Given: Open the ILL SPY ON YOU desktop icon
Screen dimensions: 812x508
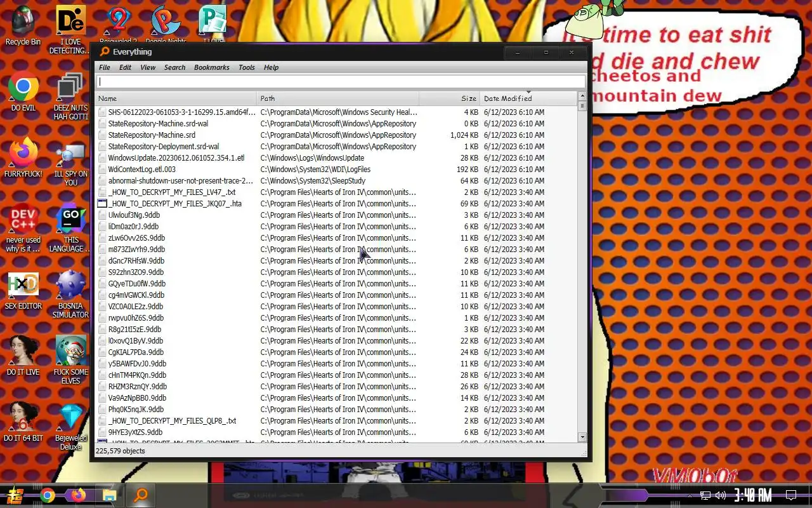Looking at the screenshot, I should pos(70,163).
